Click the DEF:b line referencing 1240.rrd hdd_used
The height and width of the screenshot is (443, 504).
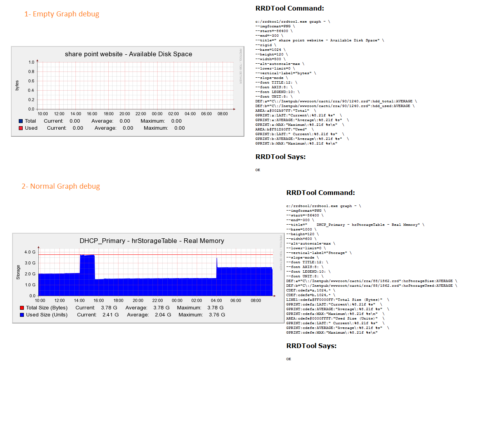pyautogui.click(x=335, y=106)
